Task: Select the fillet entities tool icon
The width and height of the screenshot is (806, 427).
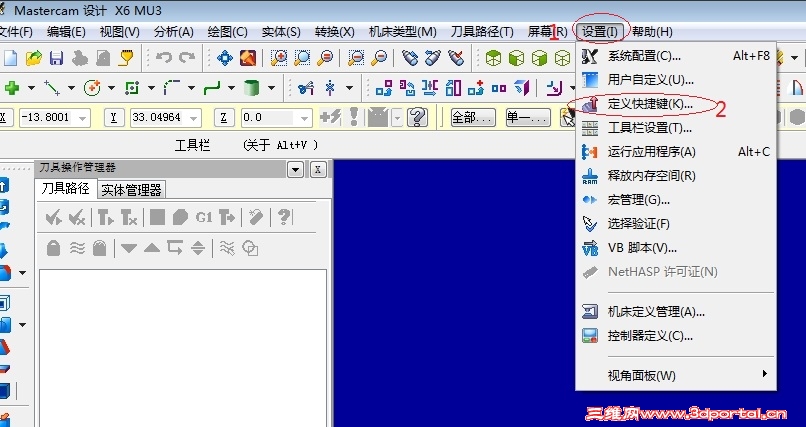Action: click(172, 88)
